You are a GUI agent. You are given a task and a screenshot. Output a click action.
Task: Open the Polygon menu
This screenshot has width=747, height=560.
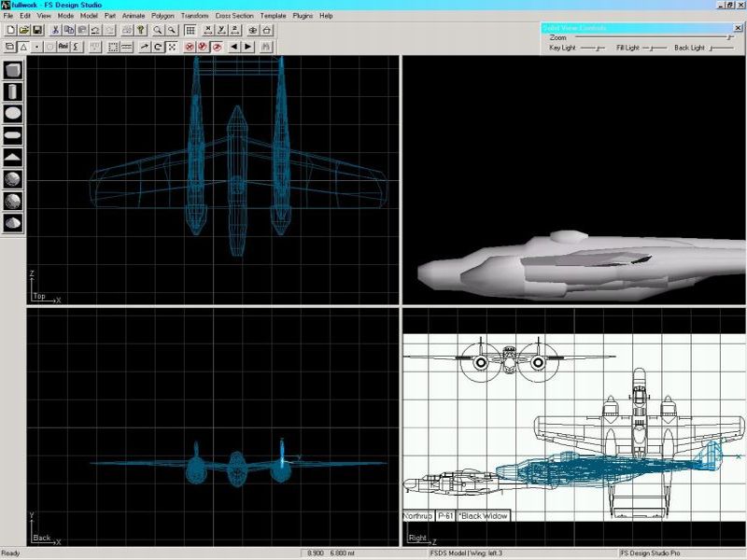162,16
